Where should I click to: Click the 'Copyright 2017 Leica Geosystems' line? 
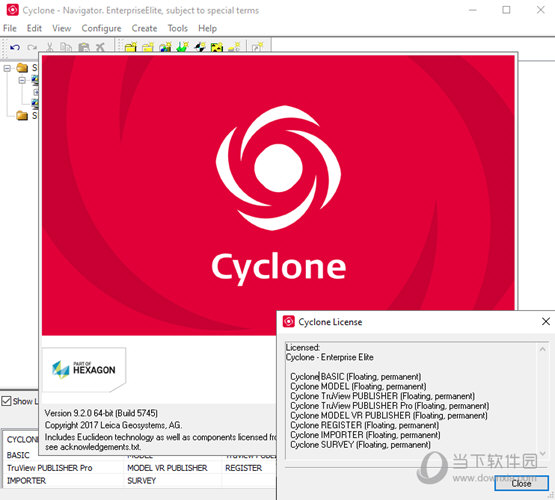(113, 425)
